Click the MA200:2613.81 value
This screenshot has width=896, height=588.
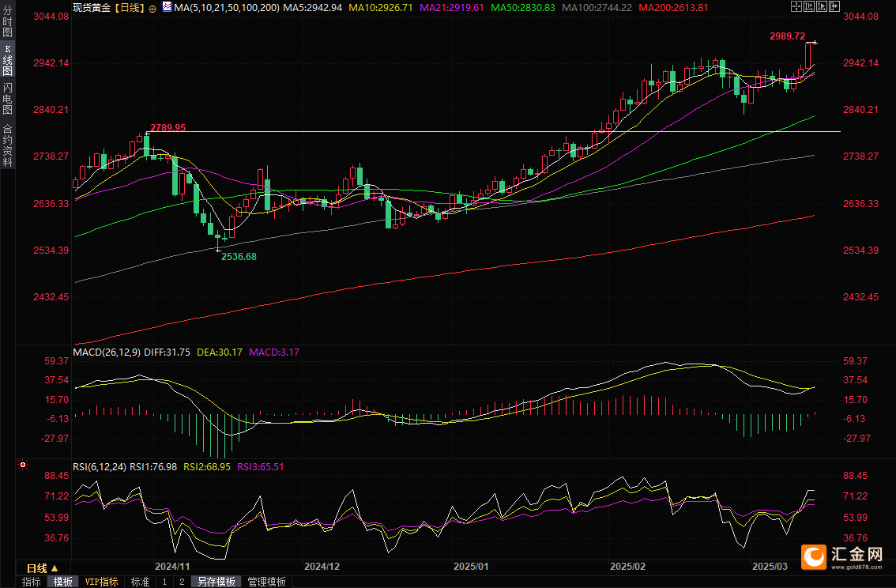coord(673,8)
